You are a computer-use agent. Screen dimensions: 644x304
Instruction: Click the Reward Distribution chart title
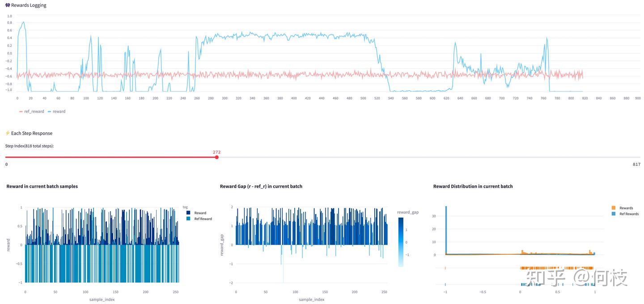[x=473, y=186]
